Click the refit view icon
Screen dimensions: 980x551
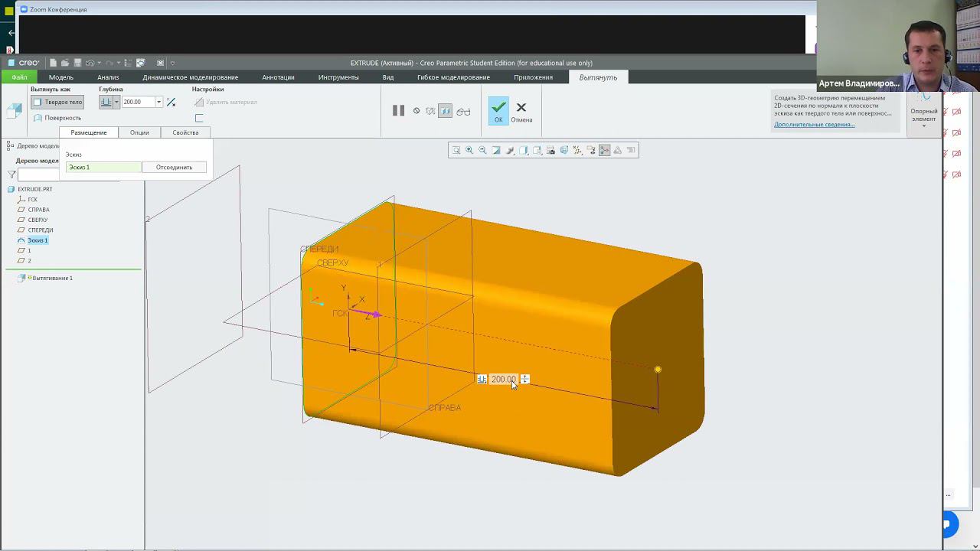pos(456,150)
